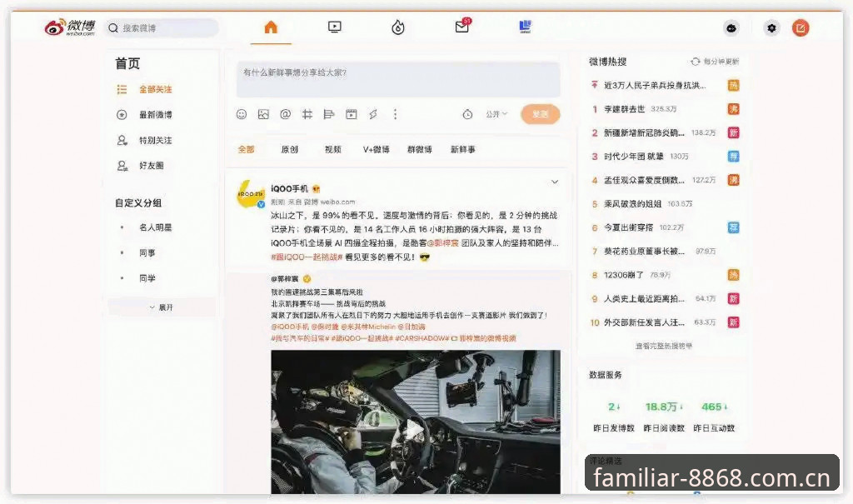Open hot search 今夏出街穿搭
This screenshot has width=853, height=504.
click(629, 227)
